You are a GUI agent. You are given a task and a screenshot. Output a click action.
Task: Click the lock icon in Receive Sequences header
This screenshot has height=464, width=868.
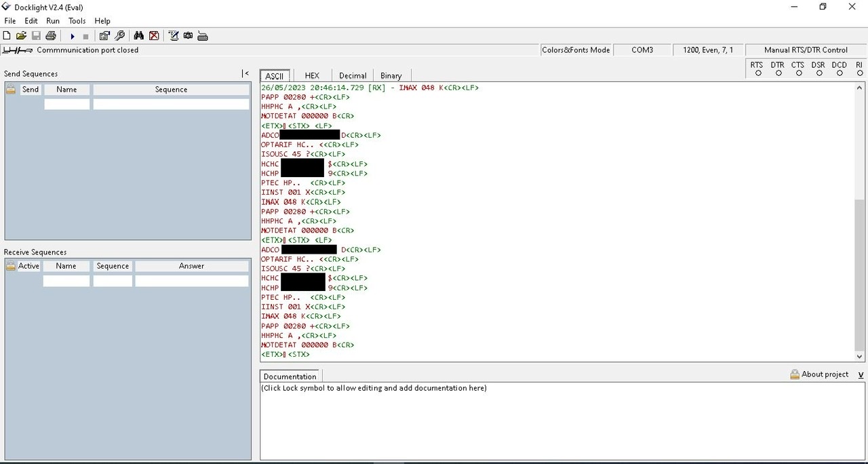pos(11,266)
